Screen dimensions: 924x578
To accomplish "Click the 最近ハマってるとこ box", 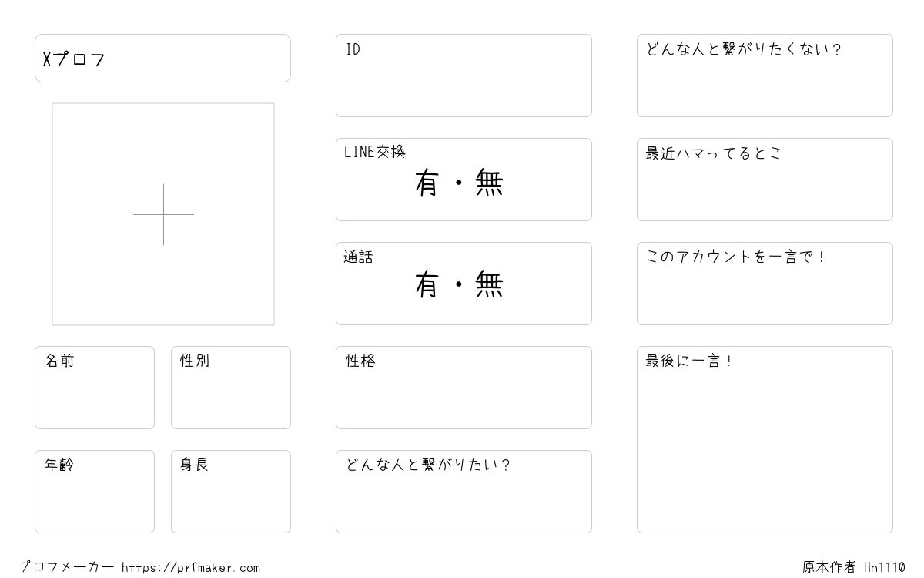I will click(x=765, y=180).
